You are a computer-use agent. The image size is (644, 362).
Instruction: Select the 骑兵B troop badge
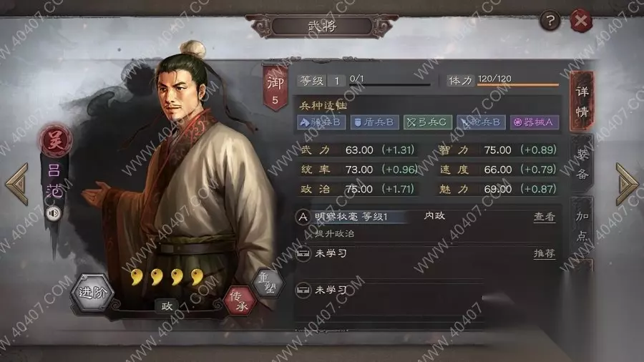[321, 122]
